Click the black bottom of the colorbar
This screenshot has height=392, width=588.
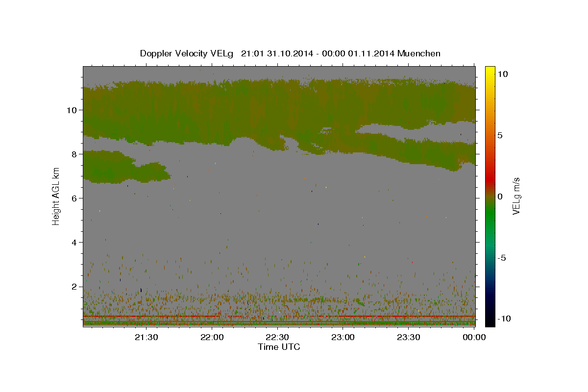pyautogui.click(x=490, y=321)
